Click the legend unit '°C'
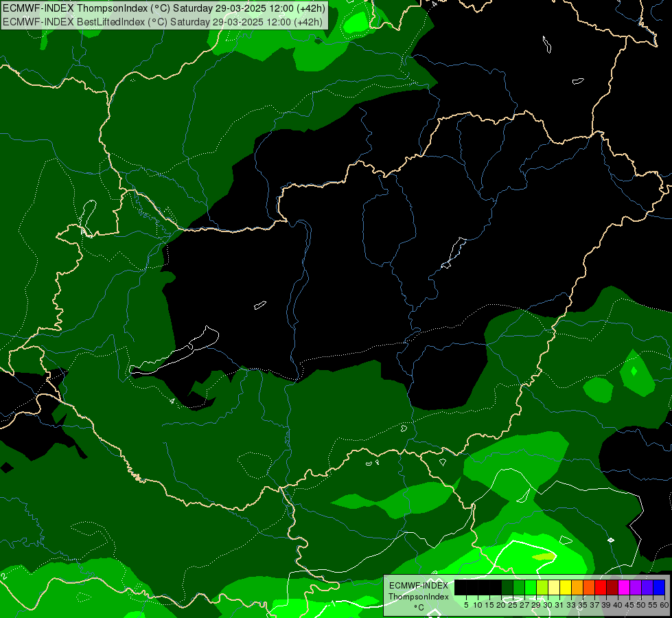 (x=419, y=608)
